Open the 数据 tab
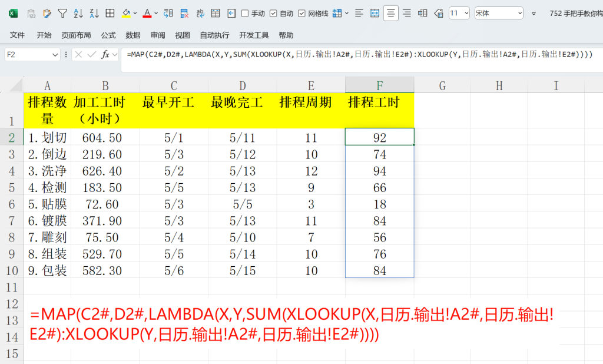Screen dimensions: 603x364 click(x=133, y=35)
